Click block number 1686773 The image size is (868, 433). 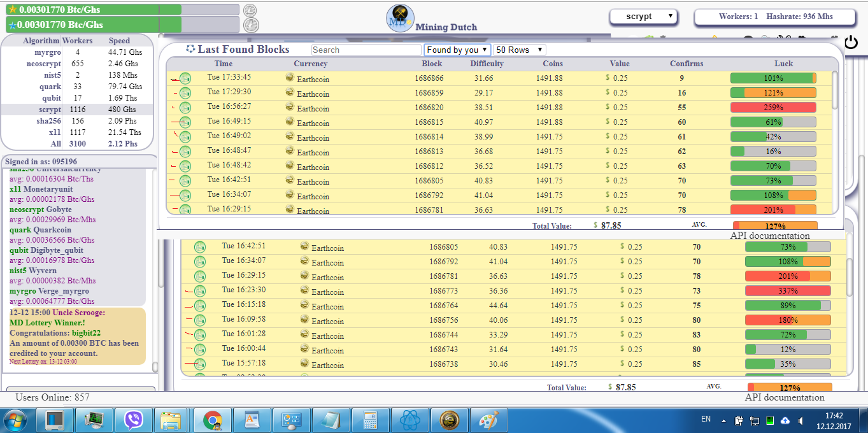[x=444, y=291]
